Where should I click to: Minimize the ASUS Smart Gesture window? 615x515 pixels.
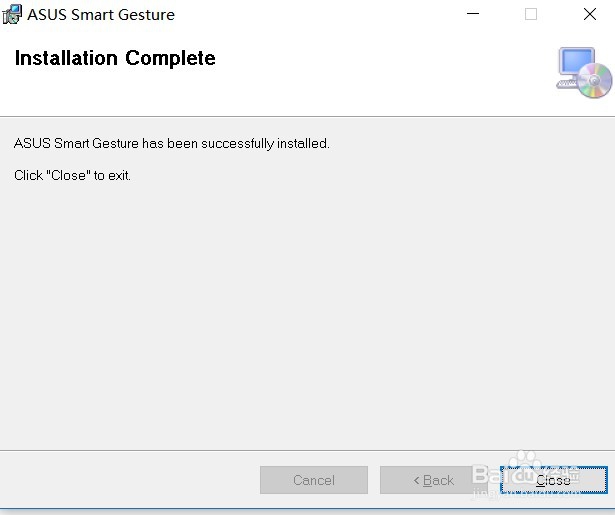pos(473,14)
